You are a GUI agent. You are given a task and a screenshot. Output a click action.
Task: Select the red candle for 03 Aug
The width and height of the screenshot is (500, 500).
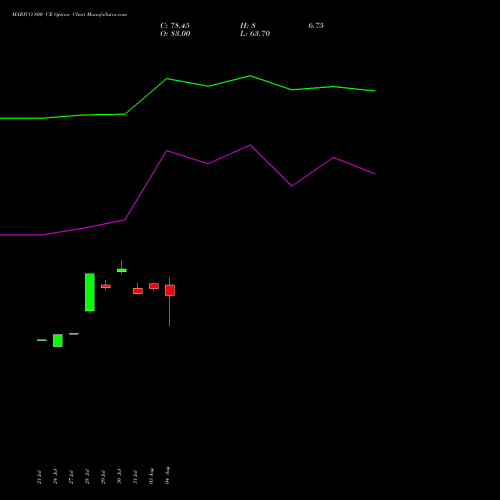pos(154,286)
